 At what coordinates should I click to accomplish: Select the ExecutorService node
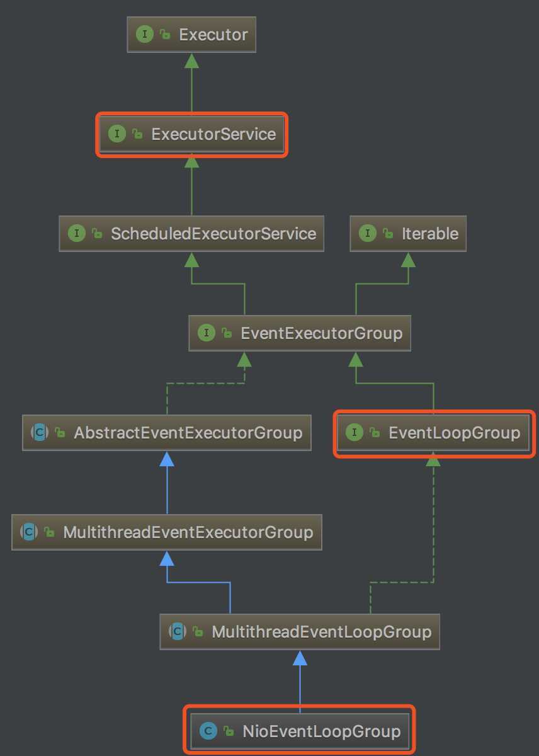click(191, 134)
